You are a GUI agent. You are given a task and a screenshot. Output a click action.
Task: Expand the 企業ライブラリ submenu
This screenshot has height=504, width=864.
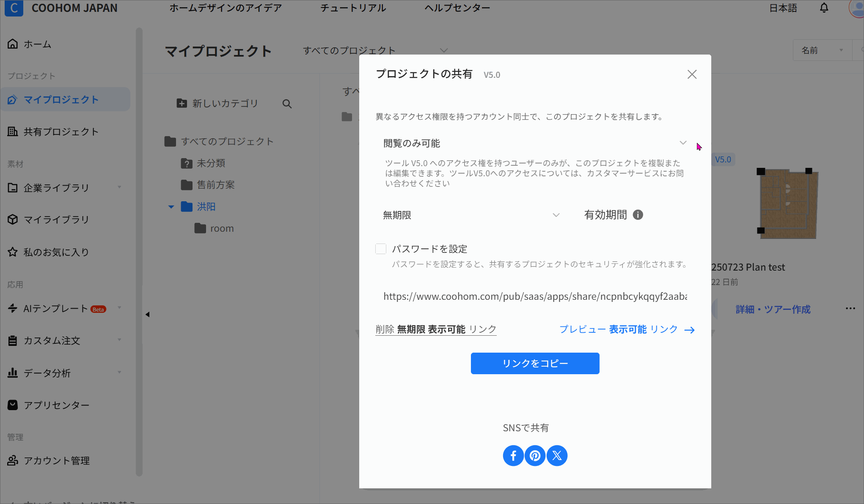(119, 187)
